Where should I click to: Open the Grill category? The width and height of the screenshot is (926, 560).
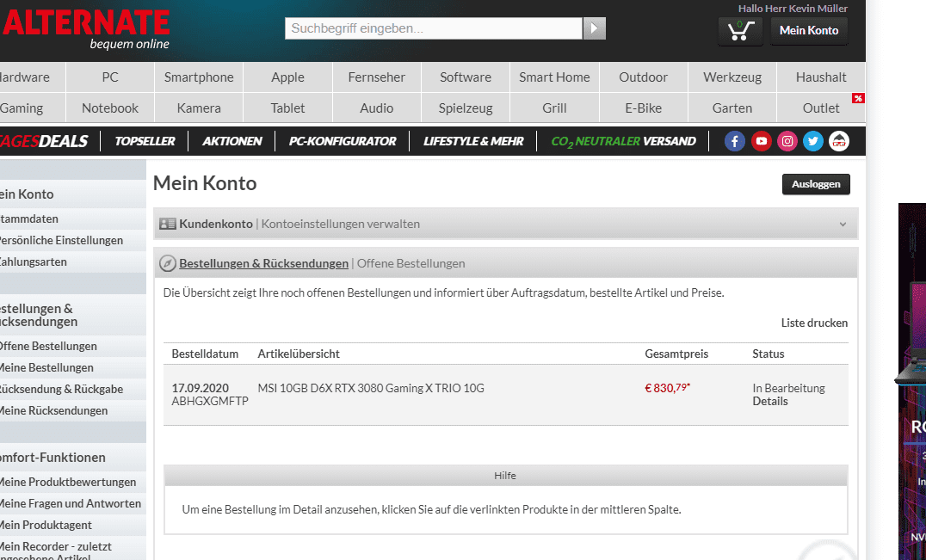coord(554,108)
